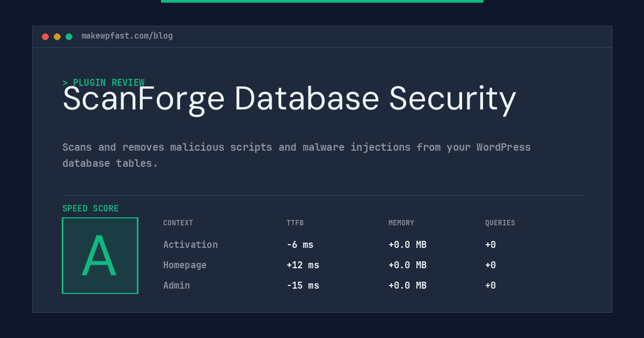This screenshot has width=644, height=338.
Task: Click the -15 ms TTFB value
Action: click(303, 285)
